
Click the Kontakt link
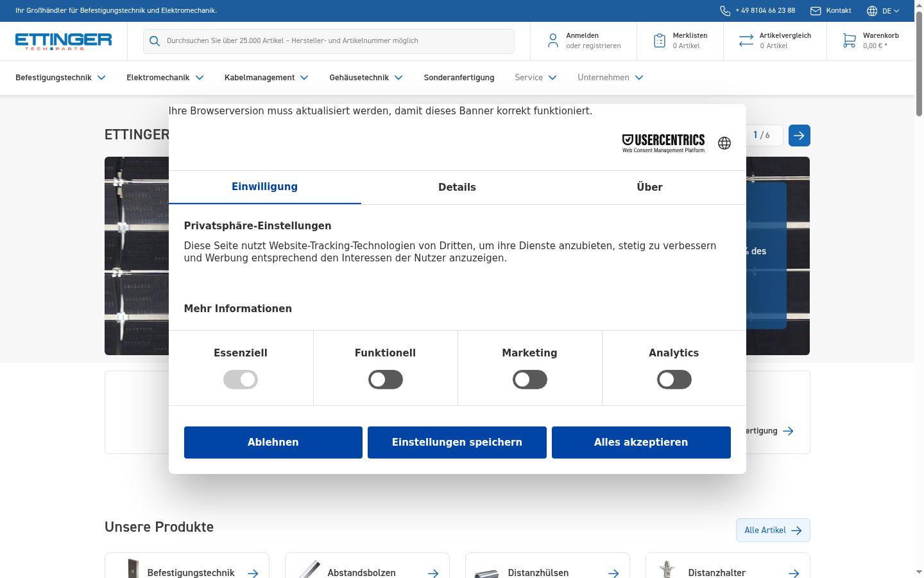point(839,11)
